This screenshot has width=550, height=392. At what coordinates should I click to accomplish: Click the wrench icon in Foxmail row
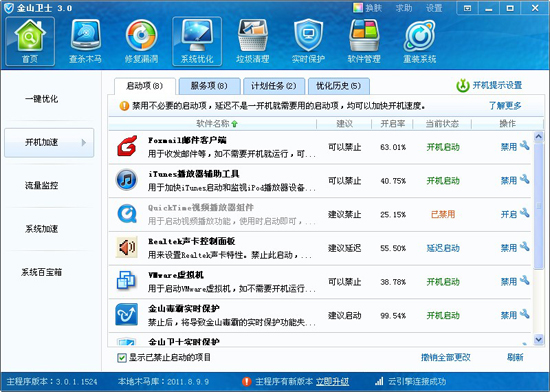click(x=524, y=145)
